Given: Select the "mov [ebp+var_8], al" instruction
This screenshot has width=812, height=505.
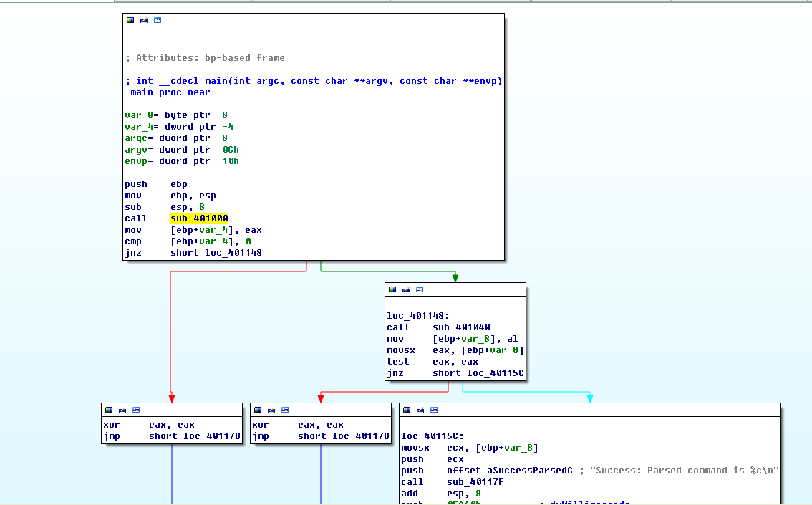Looking at the screenshot, I should (453, 339).
